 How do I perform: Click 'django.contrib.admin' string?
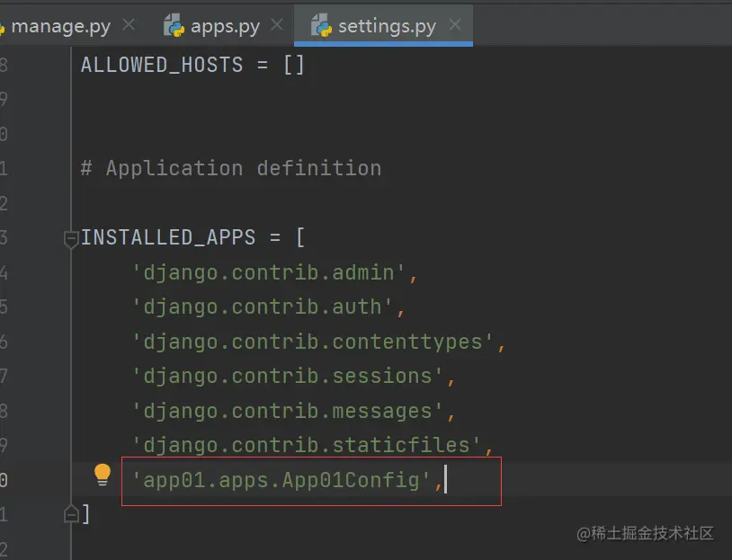[269, 272]
